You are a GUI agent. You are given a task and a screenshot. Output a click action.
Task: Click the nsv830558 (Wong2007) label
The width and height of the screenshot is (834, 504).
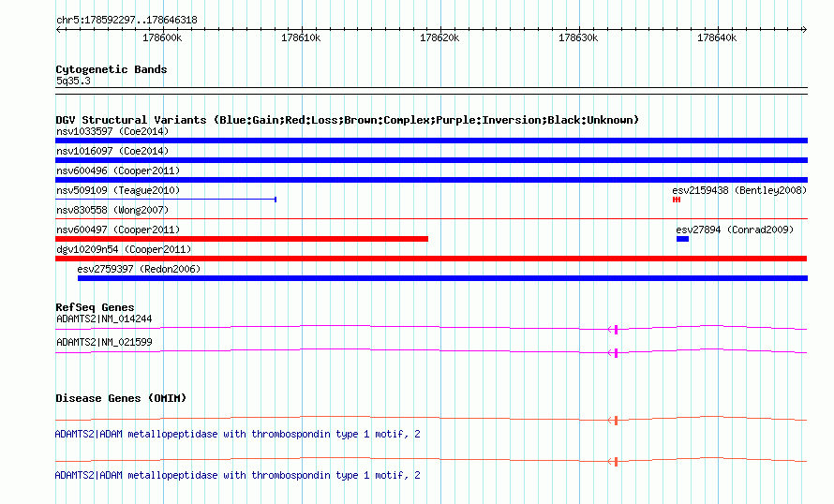pos(112,210)
